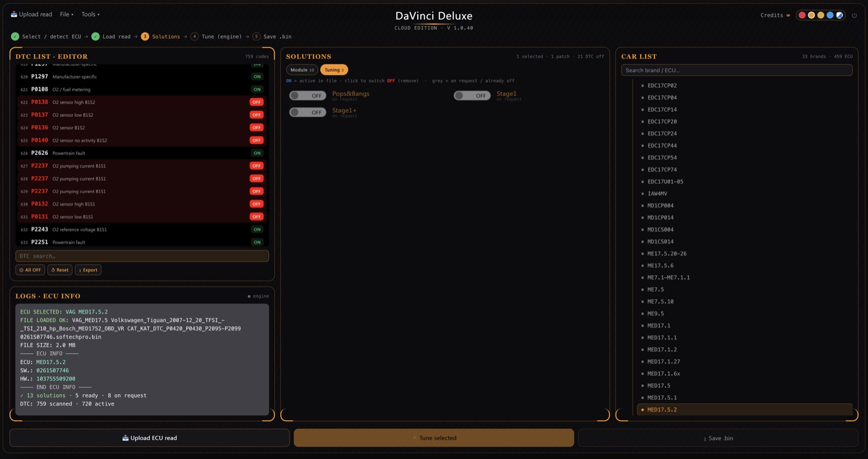The image size is (868, 459).
Task: Switch to the Module tab in Solutions
Action: coord(302,70)
